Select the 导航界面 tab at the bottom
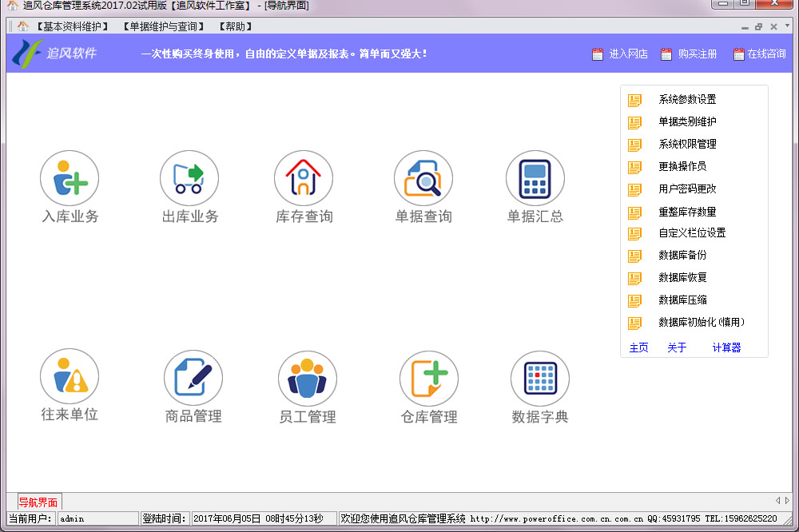 coord(38,502)
